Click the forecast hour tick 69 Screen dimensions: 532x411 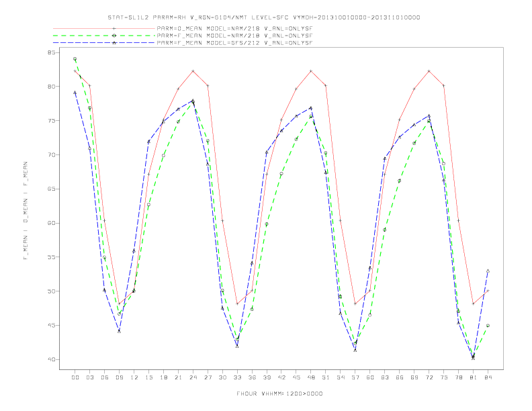click(x=414, y=377)
